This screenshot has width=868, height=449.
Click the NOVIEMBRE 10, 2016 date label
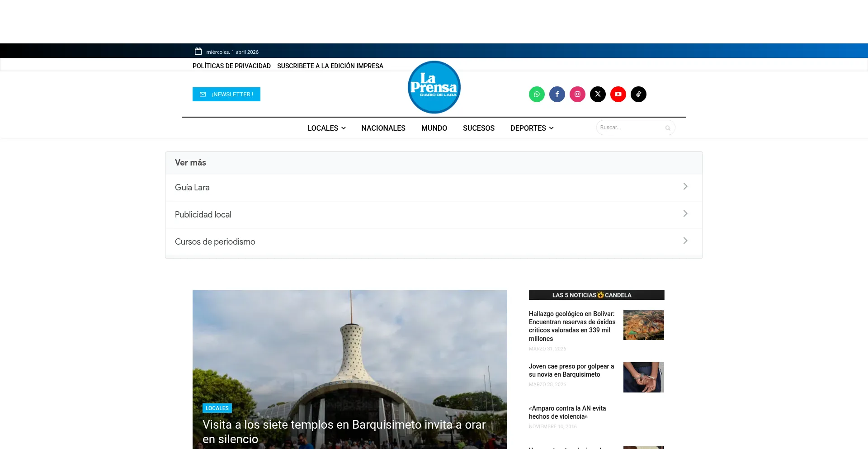point(553,426)
